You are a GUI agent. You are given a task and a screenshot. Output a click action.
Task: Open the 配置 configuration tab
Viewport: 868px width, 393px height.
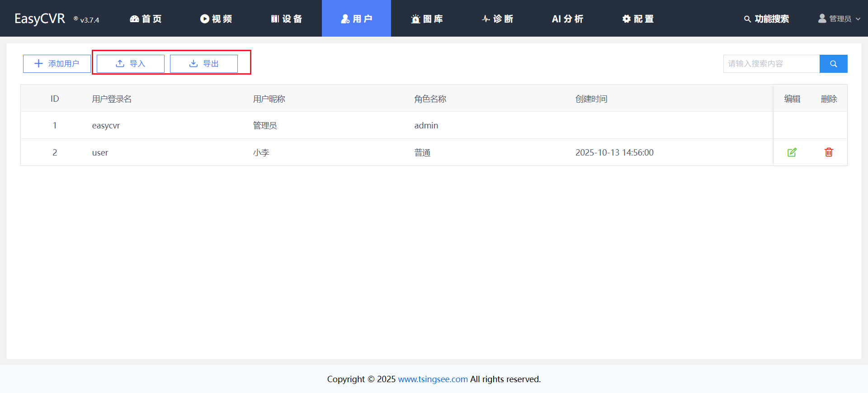(638, 19)
